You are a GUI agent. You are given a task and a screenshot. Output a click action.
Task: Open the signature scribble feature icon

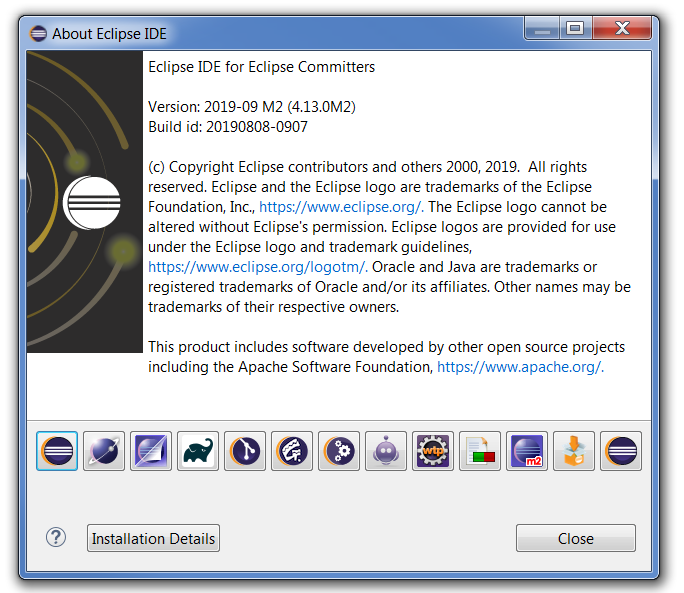tap(292, 451)
